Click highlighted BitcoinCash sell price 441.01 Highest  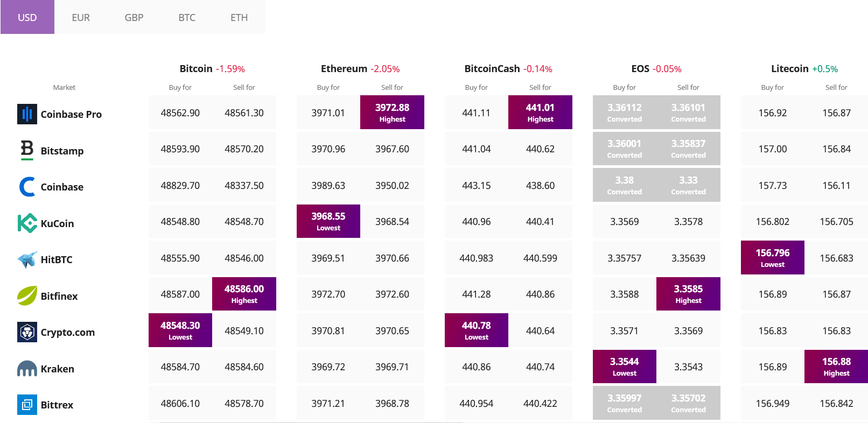[540, 112]
